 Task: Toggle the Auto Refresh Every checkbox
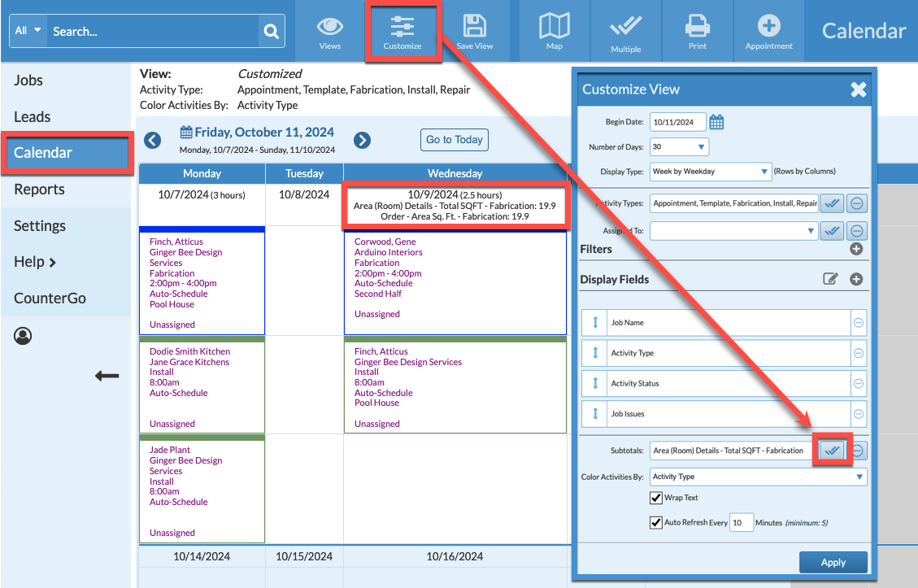point(655,522)
